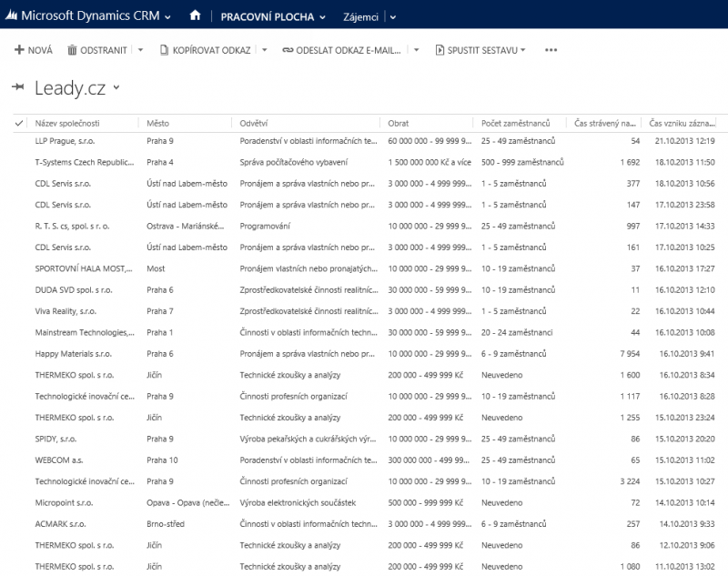Click the Ostrava - Mariánské... city cell
Image resolution: width=728 pixels, height=576 pixels.
pos(186,226)
